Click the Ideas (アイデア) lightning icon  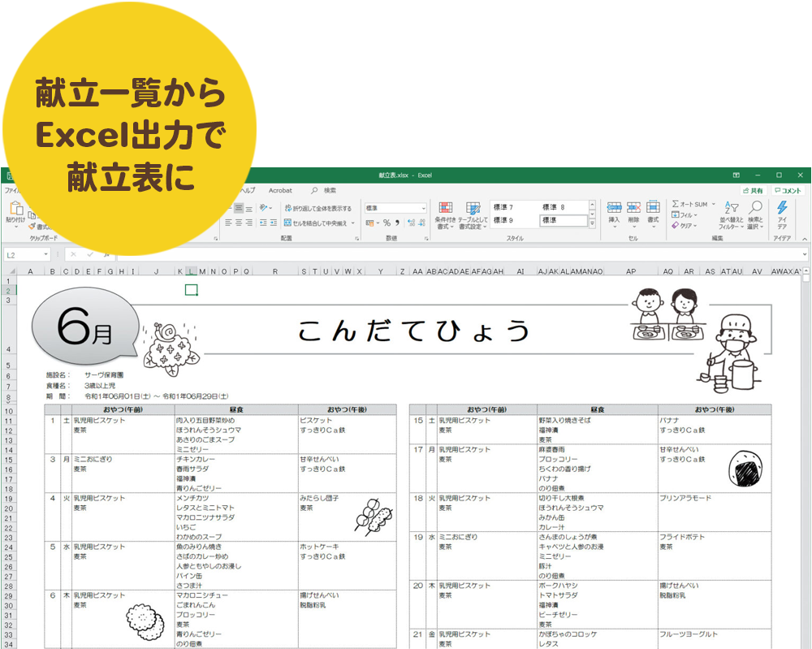click(782, 209)
